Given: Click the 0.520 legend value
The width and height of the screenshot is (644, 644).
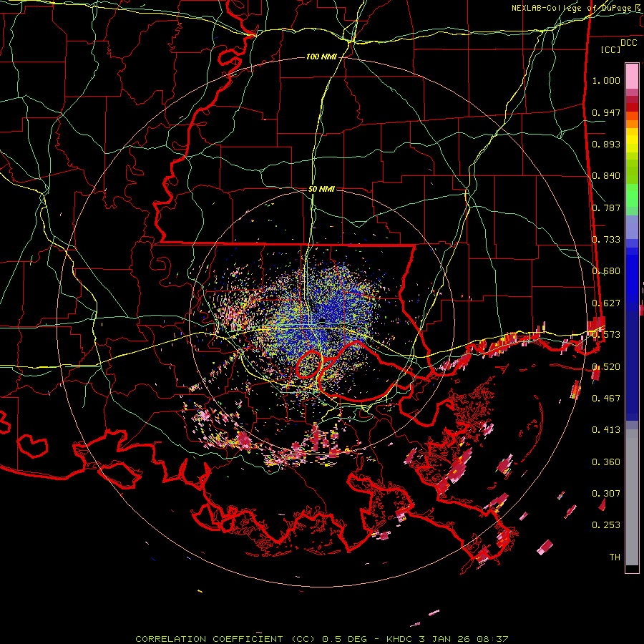Looking at the screenshot, I should (606, 367).
